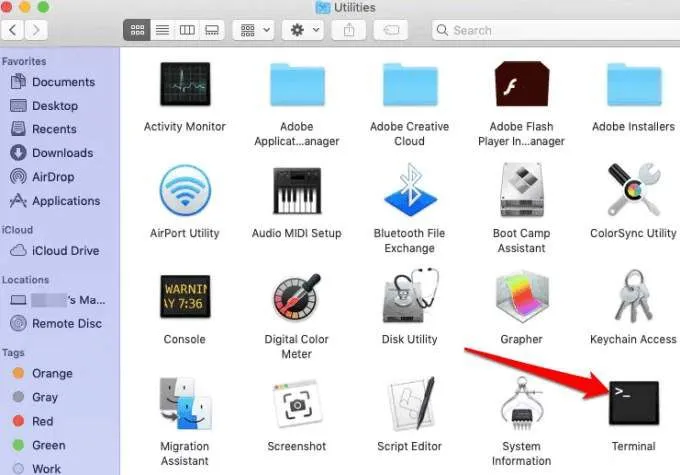Screen dimensions: 680x475
Task: Launch Migration Assistant
Action: [185, 403]
